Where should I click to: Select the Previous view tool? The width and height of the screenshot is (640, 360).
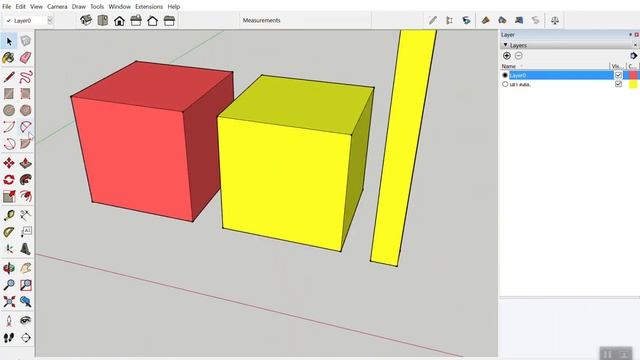[26, 302]
